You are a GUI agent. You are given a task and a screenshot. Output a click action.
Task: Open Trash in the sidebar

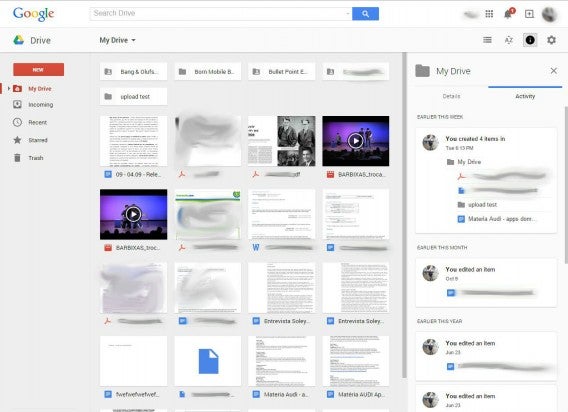point(36,158)
